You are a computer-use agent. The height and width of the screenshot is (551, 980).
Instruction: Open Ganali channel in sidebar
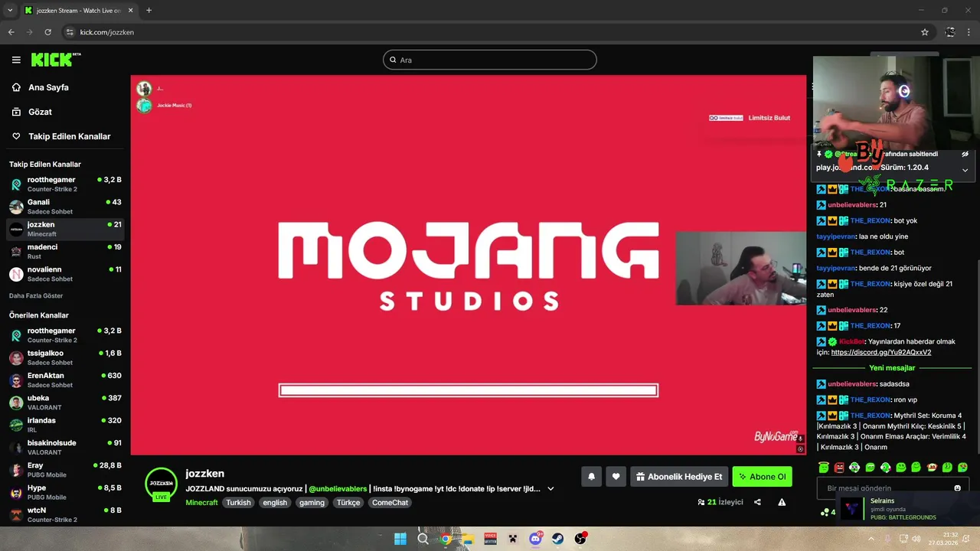coord(65,207)
